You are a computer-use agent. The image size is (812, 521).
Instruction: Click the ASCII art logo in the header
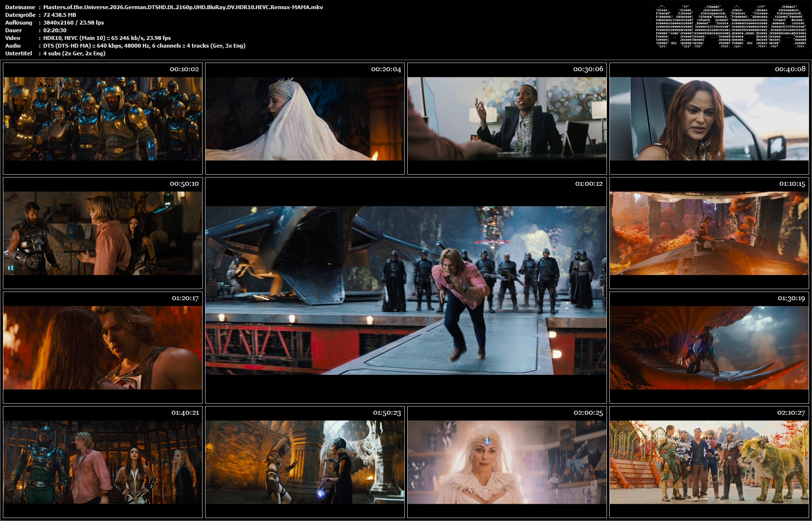click(x=731, y=26)
